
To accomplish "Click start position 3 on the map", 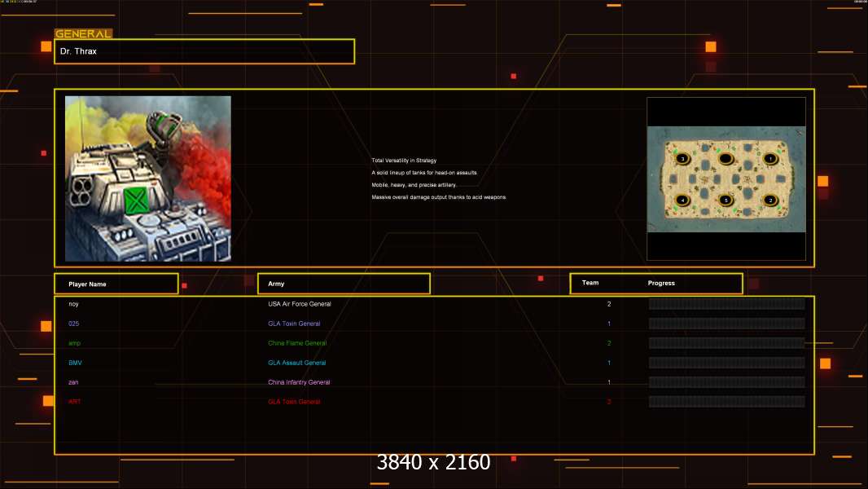I will 682,159.
